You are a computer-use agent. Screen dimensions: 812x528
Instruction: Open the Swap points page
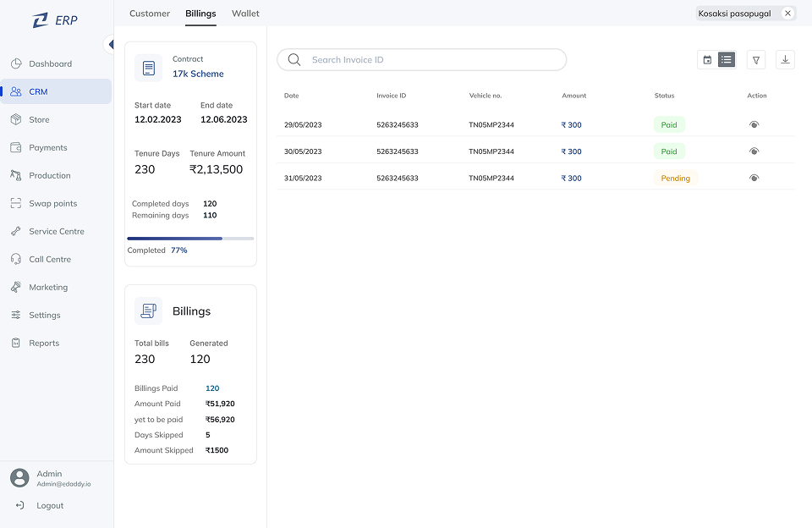[52, 203]
